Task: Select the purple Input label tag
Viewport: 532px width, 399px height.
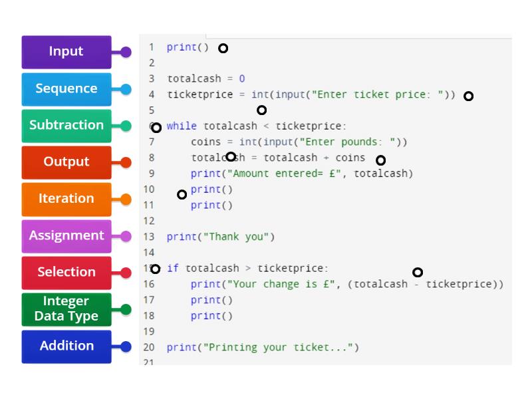Action: point(66,52)
